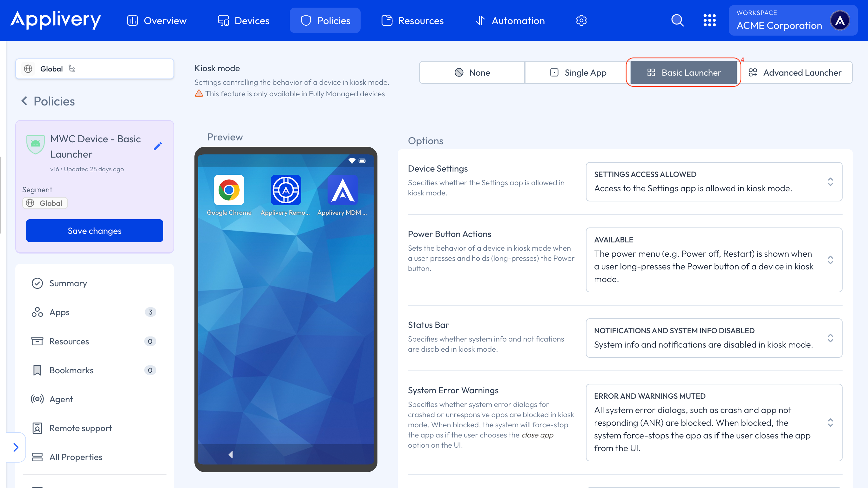This screenshot has width=868, height=488.
Task: Select Advanced Launcher kiosk mode
Action: click(795, 72)
